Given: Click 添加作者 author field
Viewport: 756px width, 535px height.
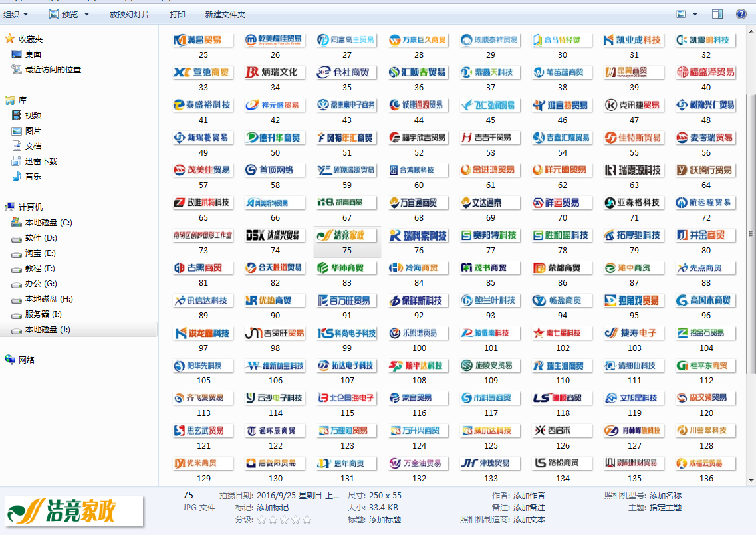Looking at the screenshot, I should 529,496.
